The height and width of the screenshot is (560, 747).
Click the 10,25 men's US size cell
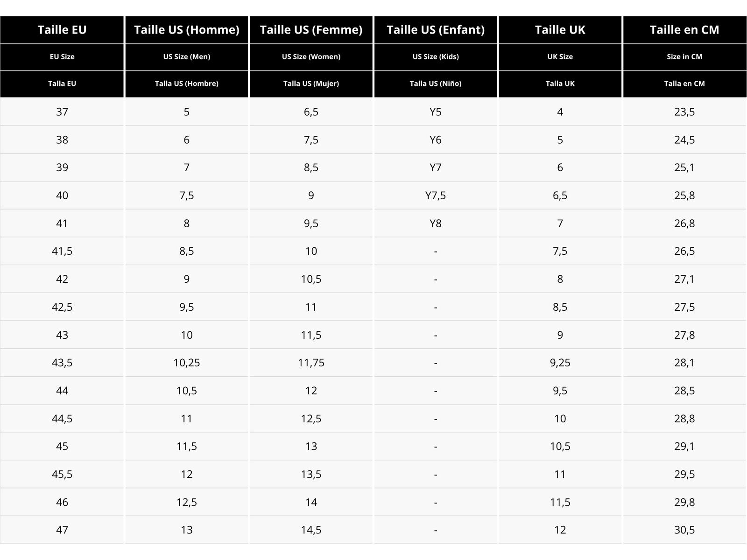click(x=186, y=363)
